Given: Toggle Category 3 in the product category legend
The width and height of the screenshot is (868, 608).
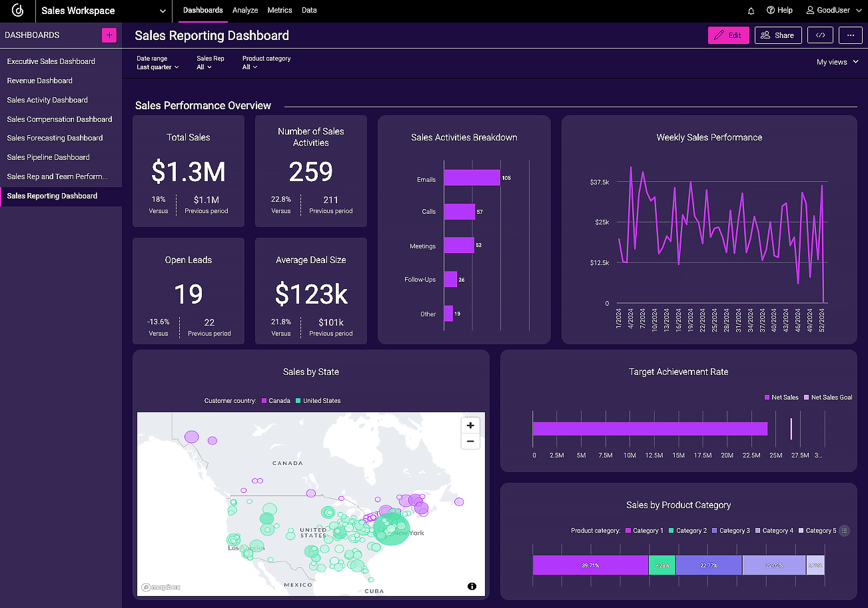Looking at the screenshot, I should click(x=731, y=531).
